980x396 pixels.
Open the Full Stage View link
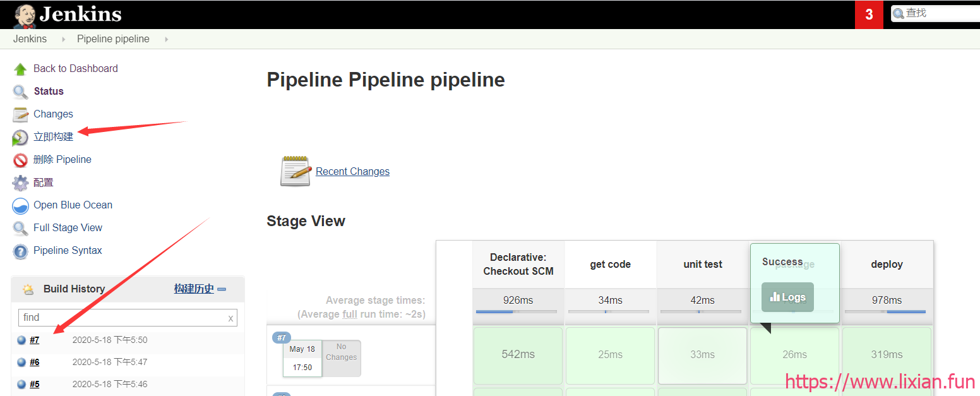coord(68,227)
